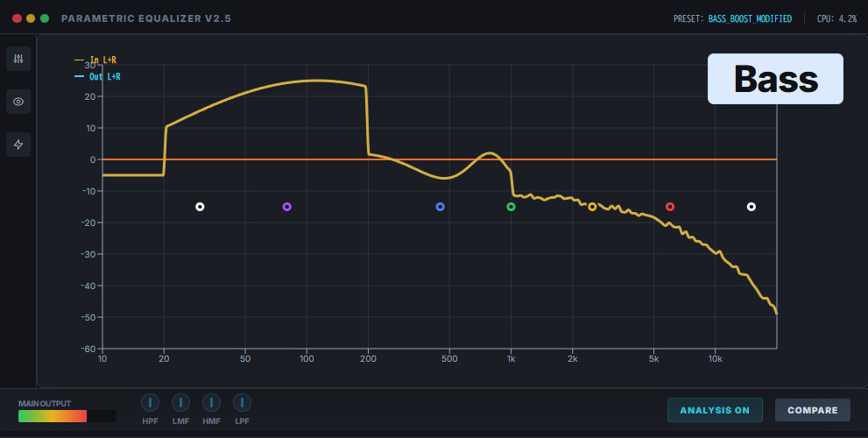Click the main output level meter
868x438 pixels.
[x=67, y=416]
